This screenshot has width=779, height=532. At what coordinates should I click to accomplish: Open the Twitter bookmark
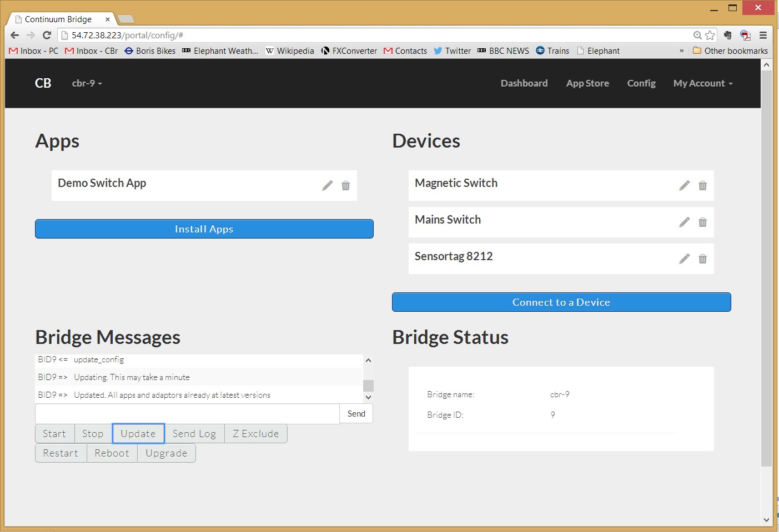(x=452, y=50)
